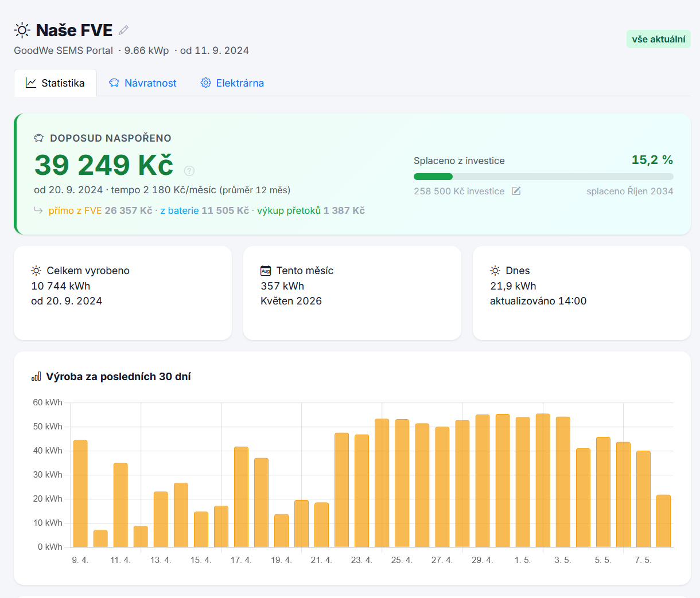The image size is (700, 598).
Task: Click the edit pencil next to Naše FVE
Action: [123, 30]
